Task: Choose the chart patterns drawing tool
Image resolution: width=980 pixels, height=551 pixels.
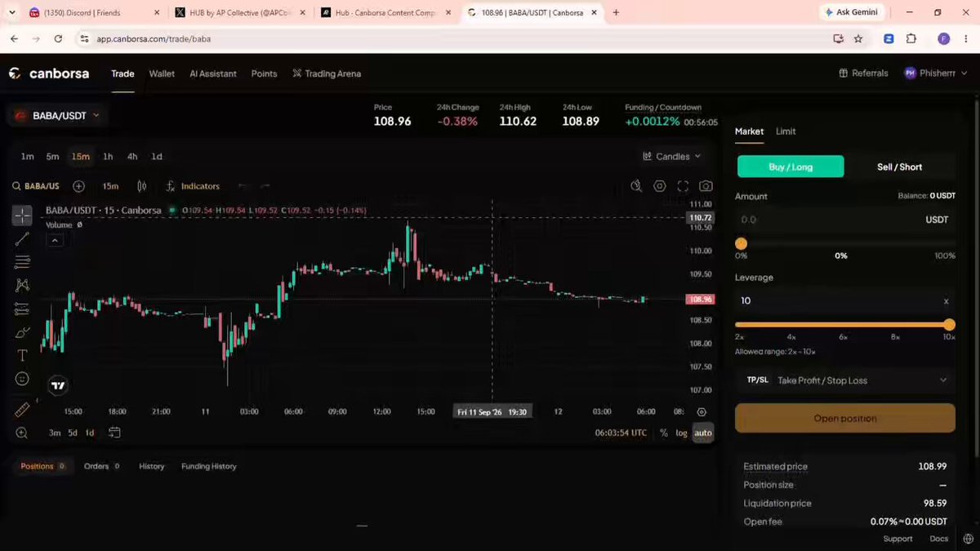Action: [x=22, y=285]
